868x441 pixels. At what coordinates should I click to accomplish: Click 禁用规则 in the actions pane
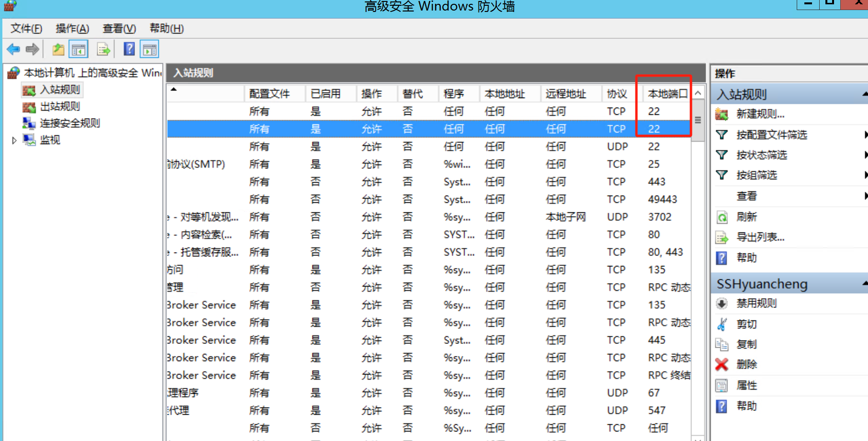point(756,304)
